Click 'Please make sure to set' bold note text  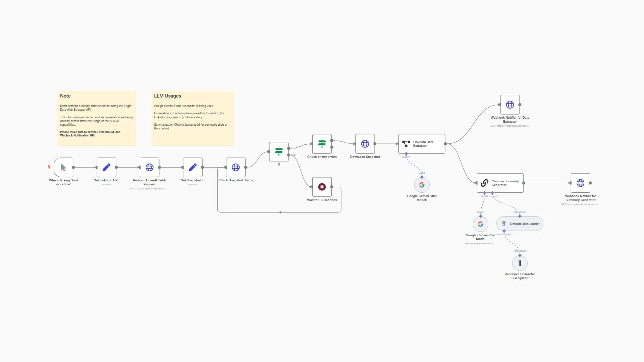[90, 134]
